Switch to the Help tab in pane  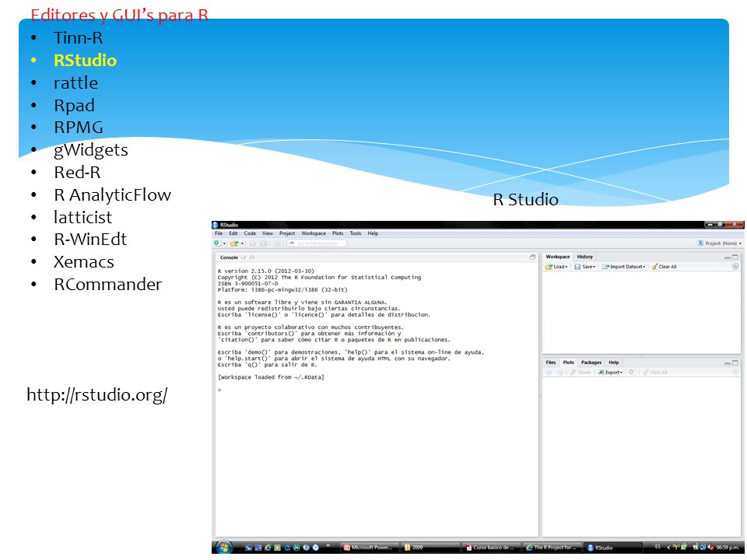(x=614, y=362)
